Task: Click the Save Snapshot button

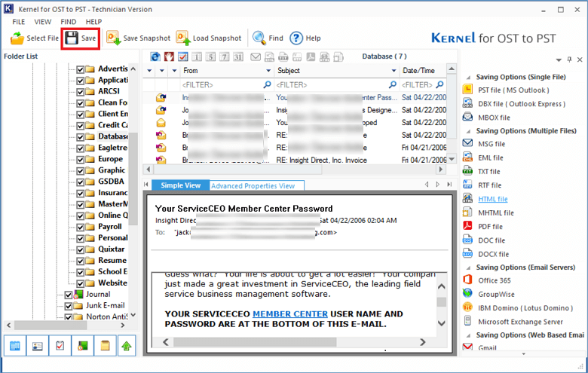Action: (x=139, y=38)
